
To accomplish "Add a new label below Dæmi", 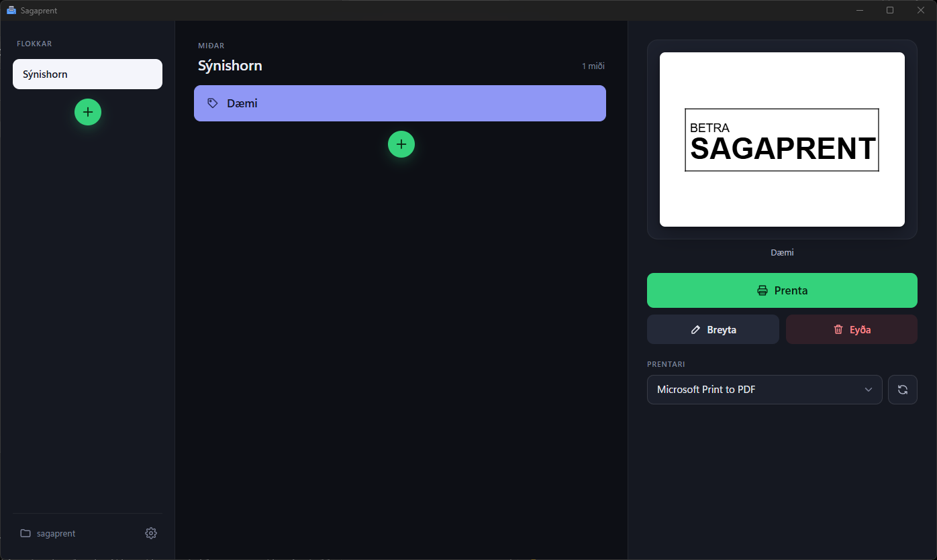I will [401, 144].
